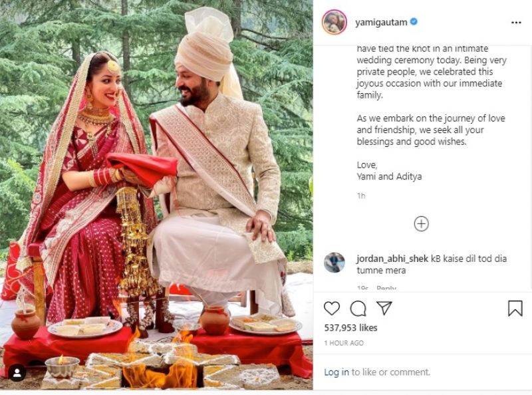Share post using paper plane icon
The image size is (532, 395).
pyautogui.click(x=384, y=308)
